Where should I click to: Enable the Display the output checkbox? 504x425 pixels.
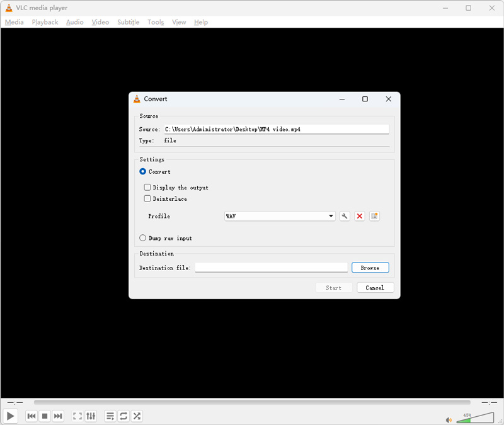pos(147,187)
